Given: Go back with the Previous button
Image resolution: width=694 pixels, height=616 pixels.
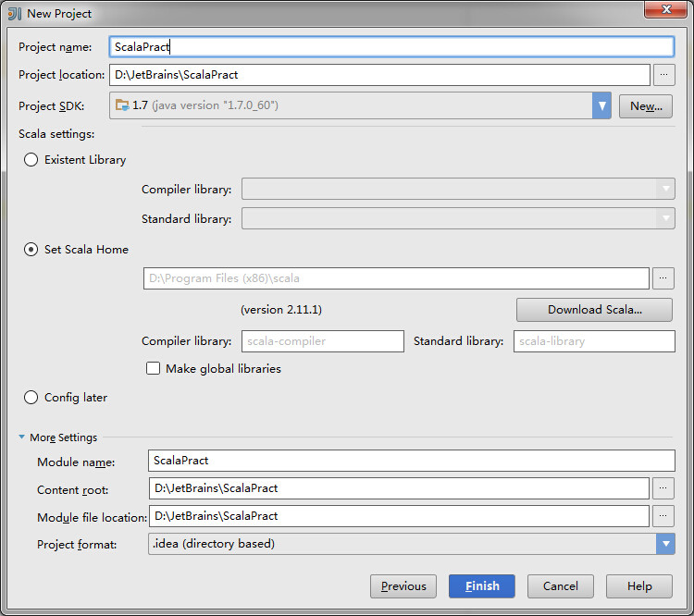Looking at the screenshot, I should click(403, 586).
